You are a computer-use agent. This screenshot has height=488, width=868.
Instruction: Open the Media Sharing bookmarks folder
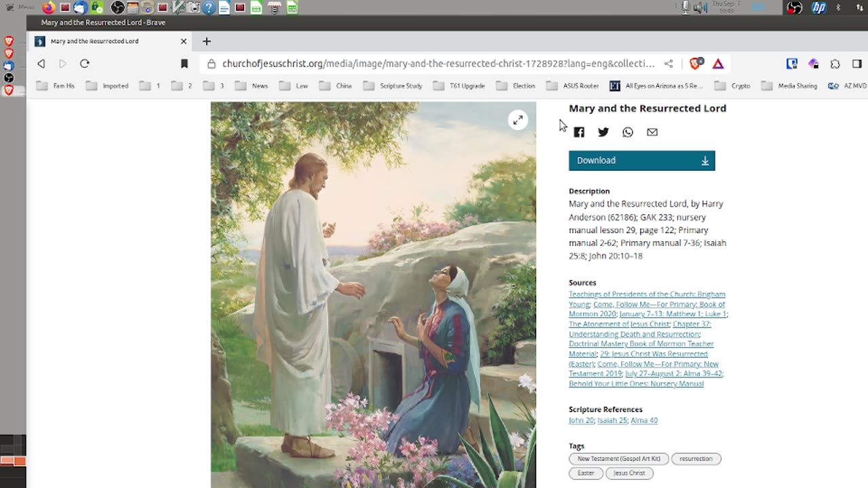(789, 86)
